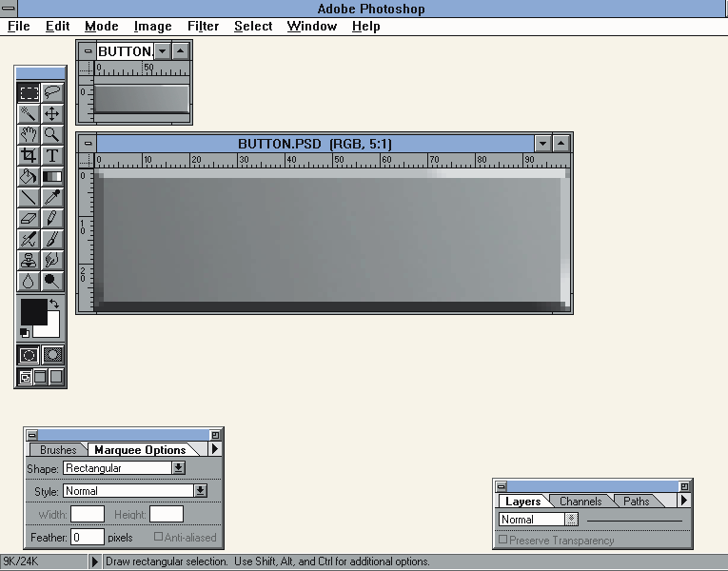This screenshot has width=728, height=571.
Task: Activate the Eyedropper tool
Action: 52,198
